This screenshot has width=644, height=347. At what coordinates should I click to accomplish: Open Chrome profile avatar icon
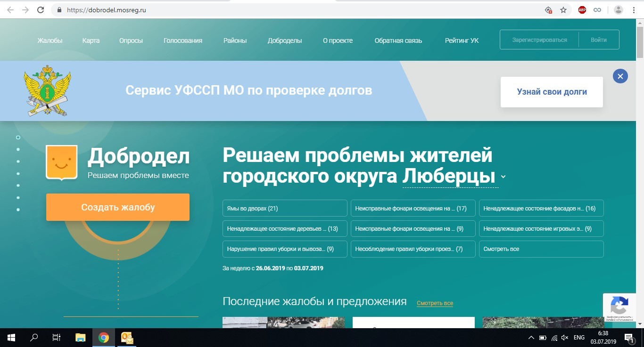pyautogui.click(x=618, y=10)
